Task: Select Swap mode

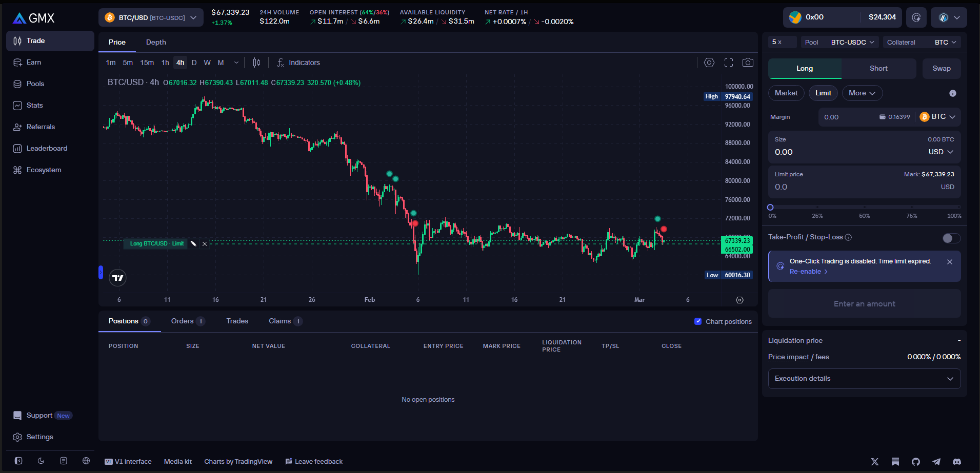Action: point(942,69)
